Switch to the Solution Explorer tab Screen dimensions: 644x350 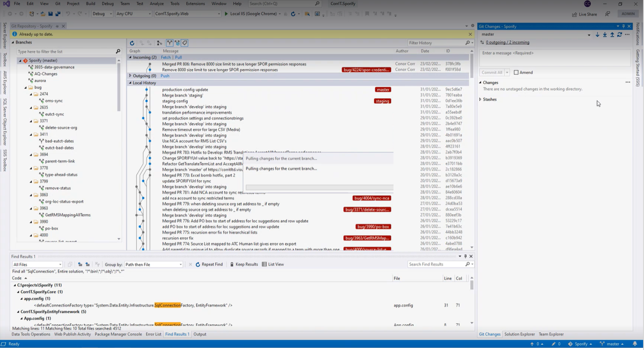pyautogui.click(x=519, y=334)
